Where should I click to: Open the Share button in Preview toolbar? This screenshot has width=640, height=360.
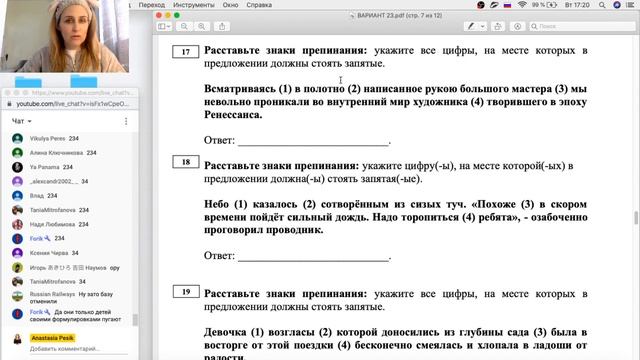coord(222,27)
